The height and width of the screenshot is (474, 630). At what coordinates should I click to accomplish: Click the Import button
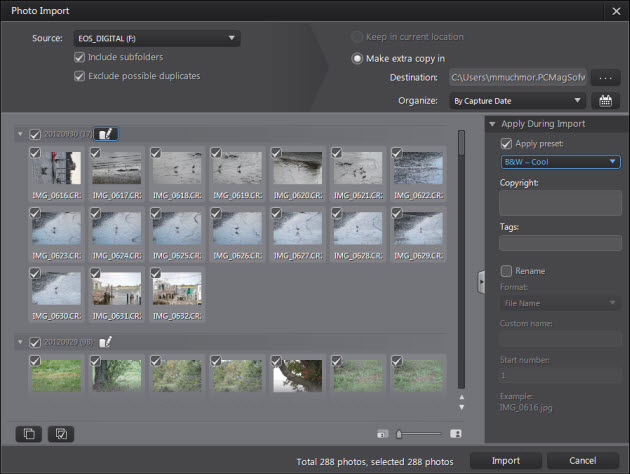pyautogui.click(x=505, y=461)
